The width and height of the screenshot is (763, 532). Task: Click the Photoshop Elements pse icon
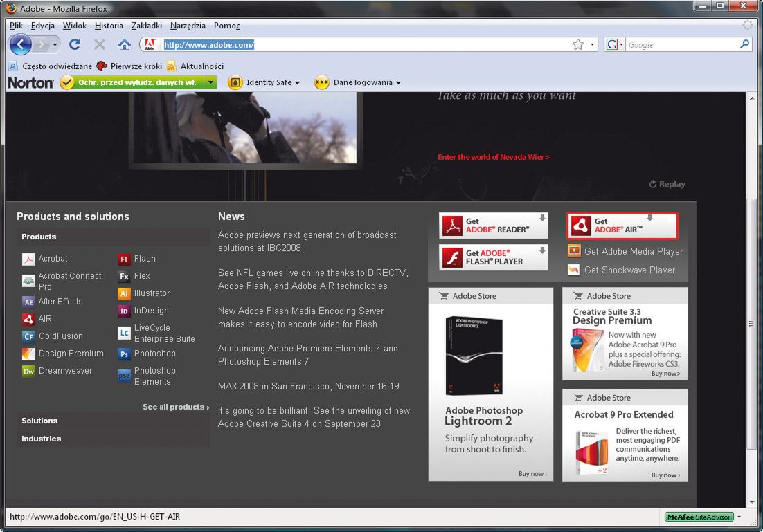[124, 376]
